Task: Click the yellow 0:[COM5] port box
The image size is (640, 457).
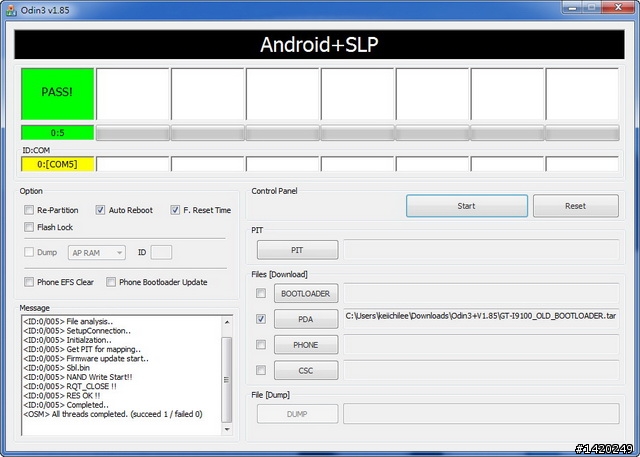Action: [x=57, y=164]
